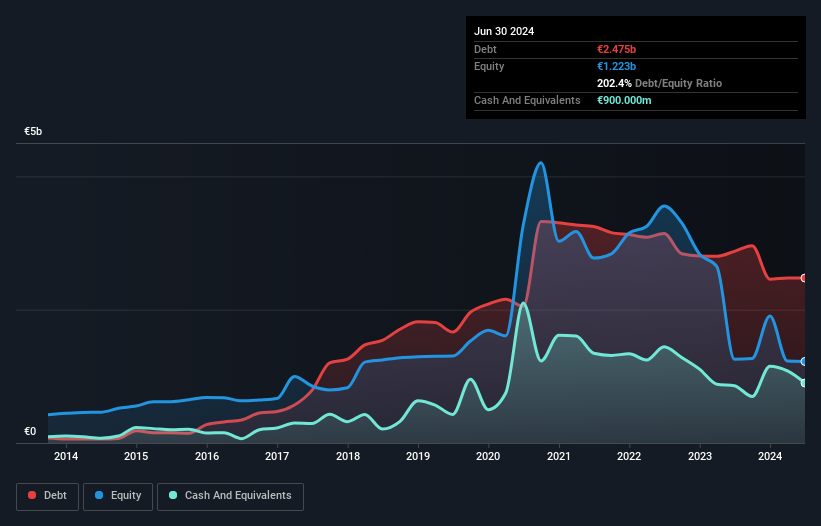Click the teal Cash legend dot

tap(173, 495)
